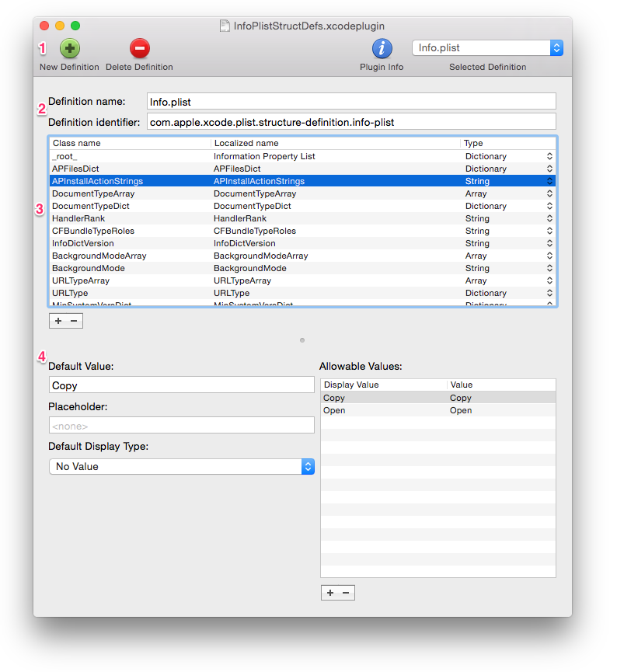Remove an allowable value with the minus button
This screenshot has height=672, width=617.
click(346, 593)
